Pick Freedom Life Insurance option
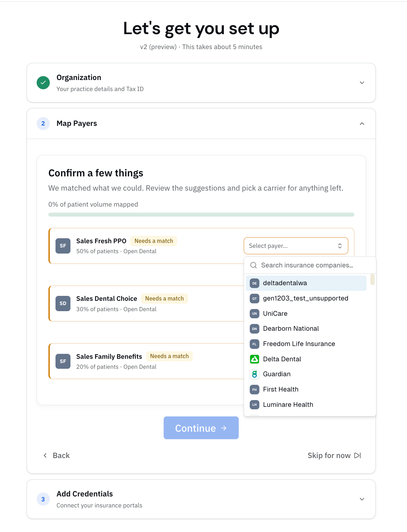This screenshot has width=407, height=532. (306, 344)
